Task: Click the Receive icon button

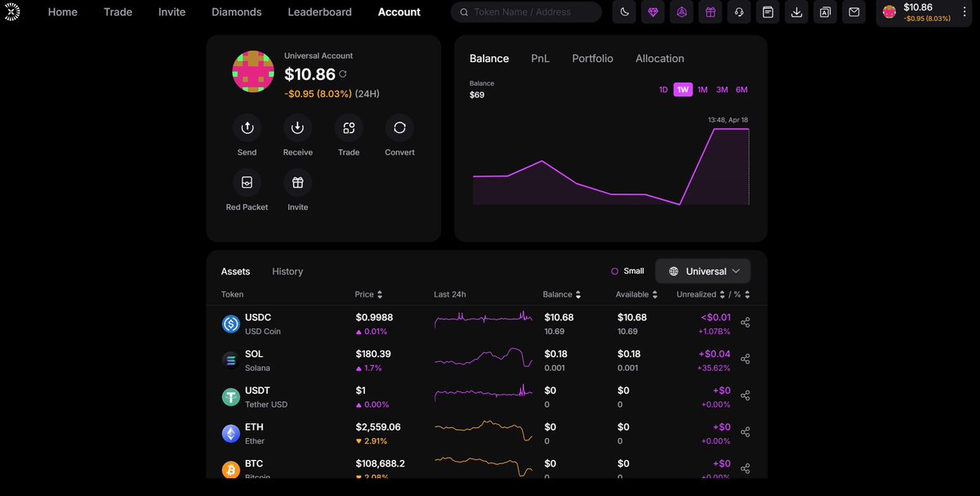Action: [297, 127]
